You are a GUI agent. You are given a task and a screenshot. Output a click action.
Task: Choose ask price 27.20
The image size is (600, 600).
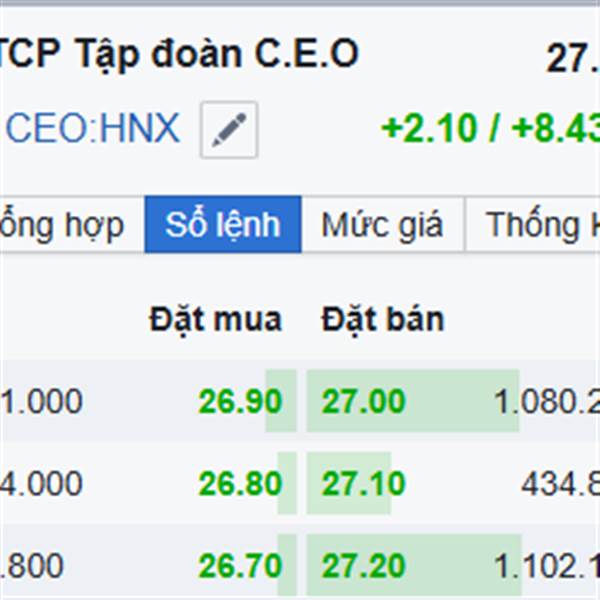364,567
